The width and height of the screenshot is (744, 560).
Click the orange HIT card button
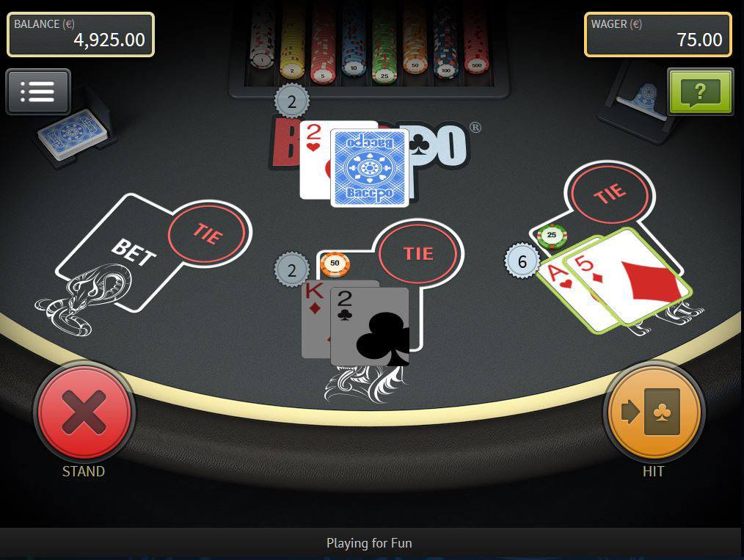click(654, 412)
